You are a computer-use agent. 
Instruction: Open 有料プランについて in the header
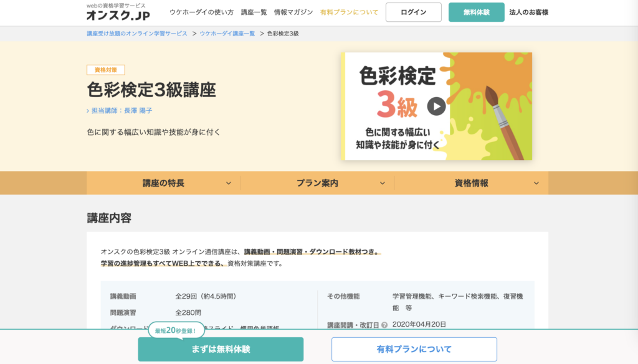349,12
